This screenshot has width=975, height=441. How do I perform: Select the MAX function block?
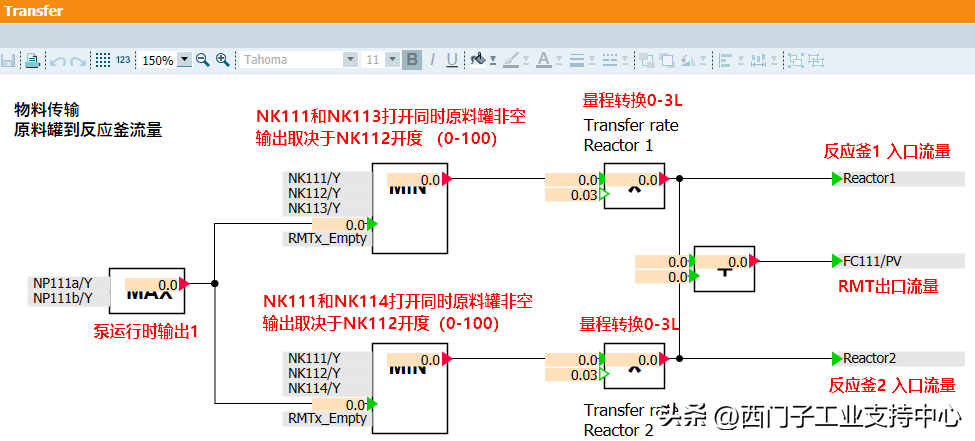pos(146,292)
